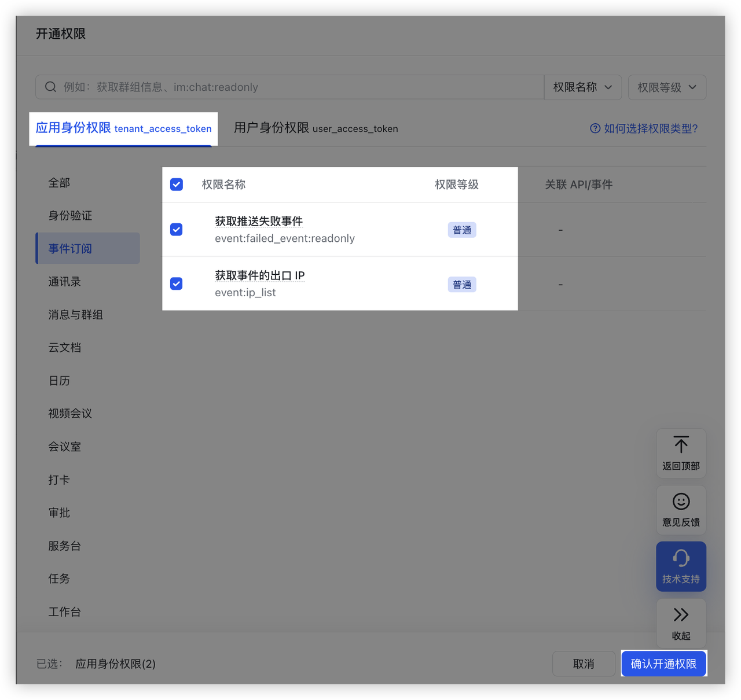
Task: Click the 普通 badge for failed event permission
Action: point(461,230)
